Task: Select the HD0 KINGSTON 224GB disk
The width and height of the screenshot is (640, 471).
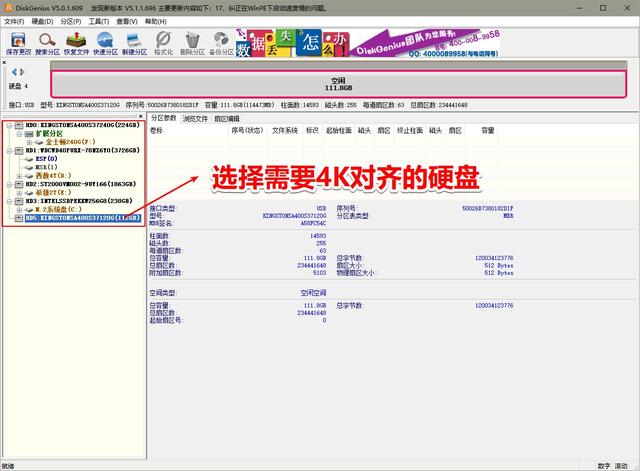Action: coord(82,125)
